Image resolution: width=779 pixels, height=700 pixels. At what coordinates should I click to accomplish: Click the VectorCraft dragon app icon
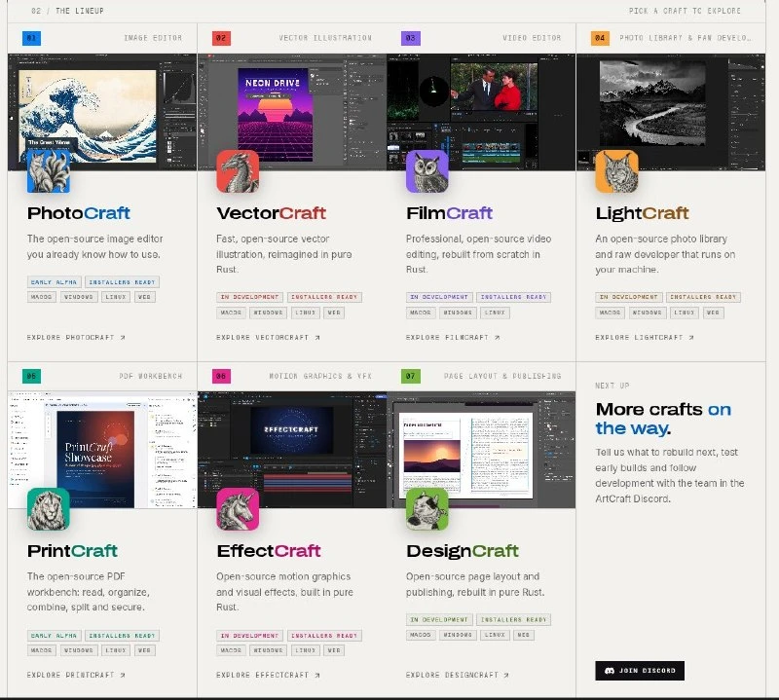click(x=238, y=171)
